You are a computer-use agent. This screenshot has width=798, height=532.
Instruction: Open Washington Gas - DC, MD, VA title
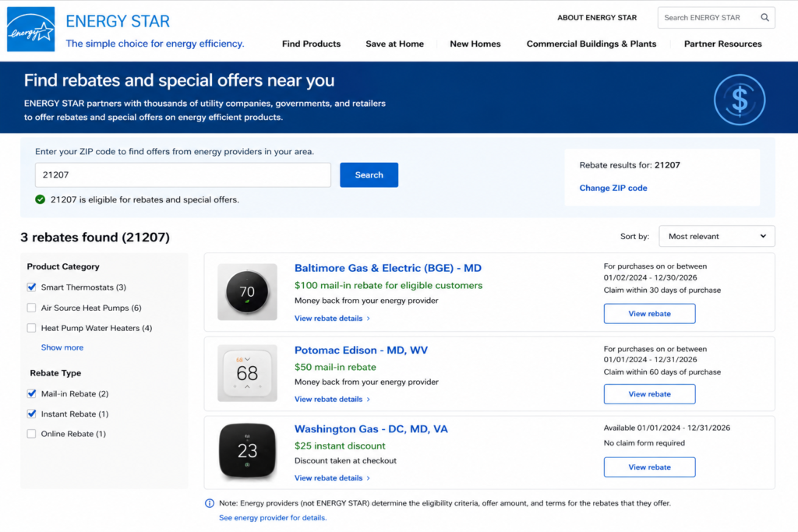371,428
